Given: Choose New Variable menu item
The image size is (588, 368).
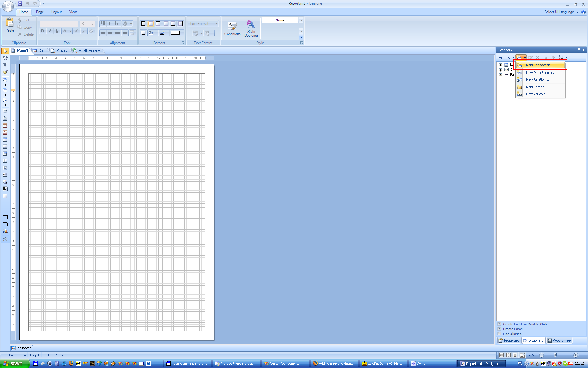Looking at the screenshot, I should (540, 94).
